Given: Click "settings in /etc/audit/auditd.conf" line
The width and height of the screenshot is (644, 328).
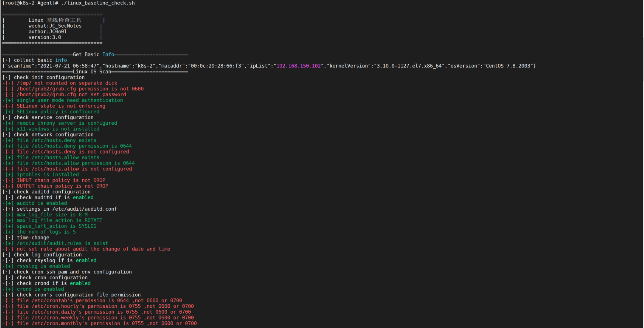Looking at the screenshot, I should (x=67, y=209).
